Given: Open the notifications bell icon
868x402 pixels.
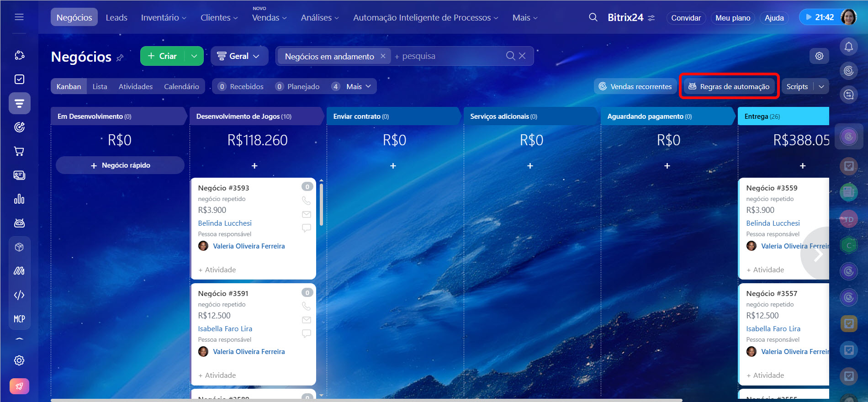Looking at the screenshot, I should click(x=848, y=47).
